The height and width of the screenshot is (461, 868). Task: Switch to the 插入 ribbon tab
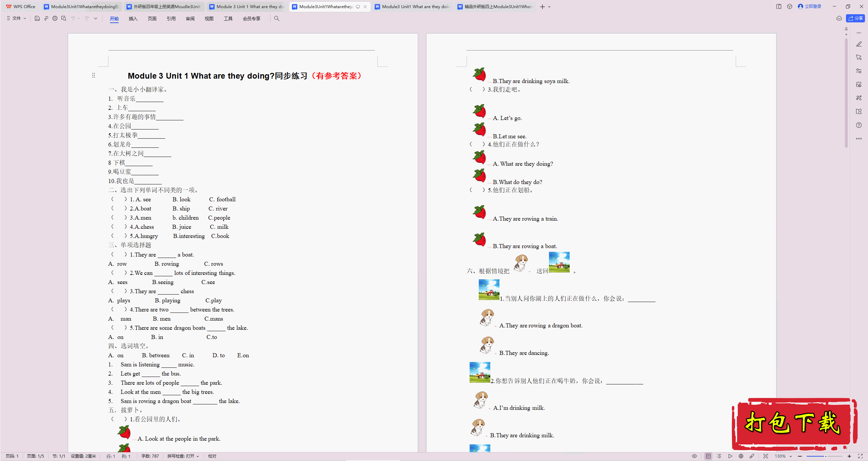click(133, 18)
